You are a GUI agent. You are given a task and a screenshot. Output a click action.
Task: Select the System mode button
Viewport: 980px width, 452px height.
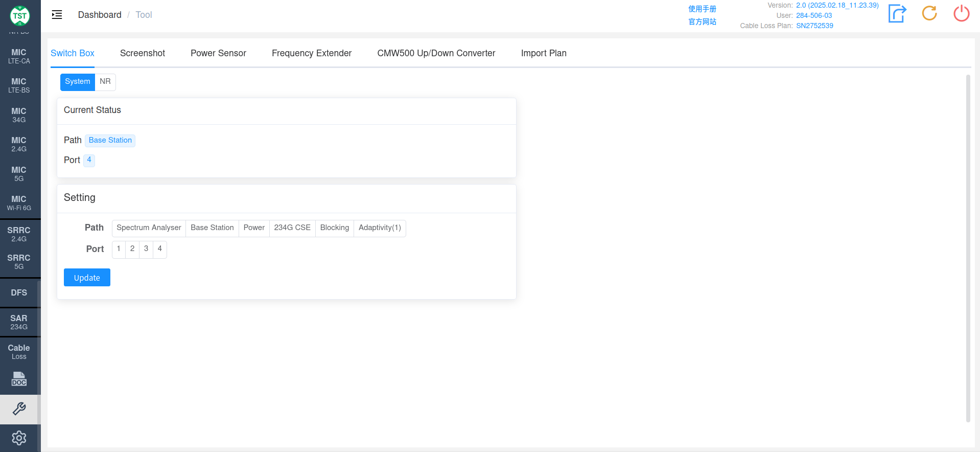point(78,82)
